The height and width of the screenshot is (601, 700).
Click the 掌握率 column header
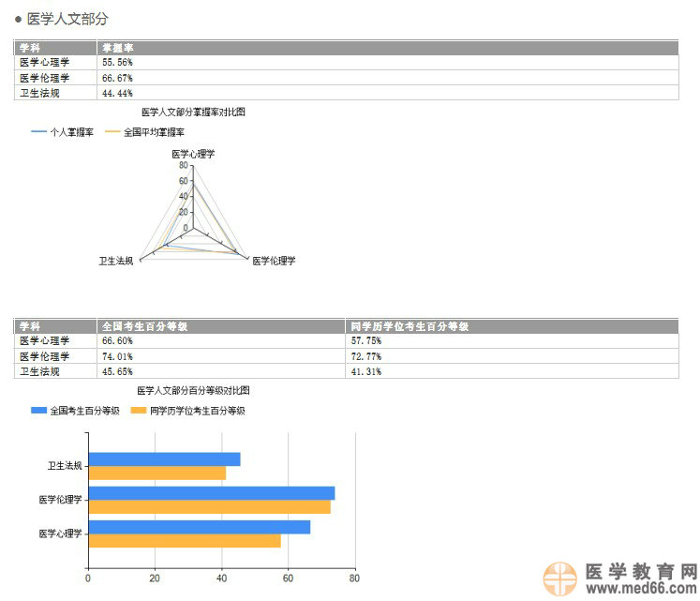point(118,48)
